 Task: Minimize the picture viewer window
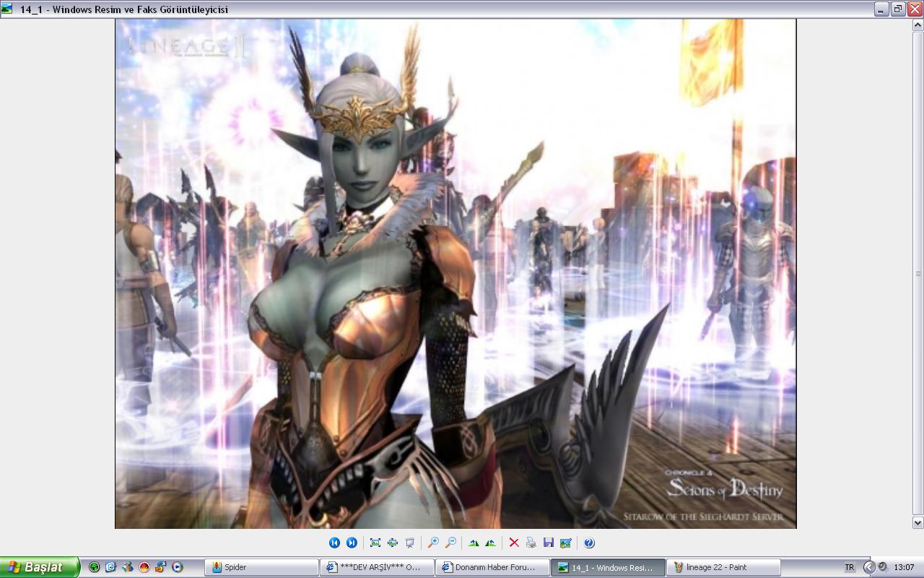pos(881,9)
